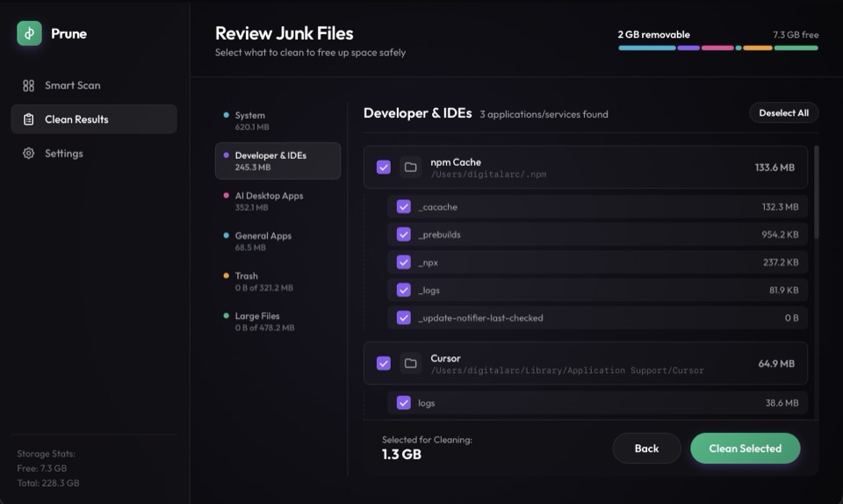Screen dimensions: 843x504
Task: Click the Settings gear icon
Action: (x=28, y=153)
